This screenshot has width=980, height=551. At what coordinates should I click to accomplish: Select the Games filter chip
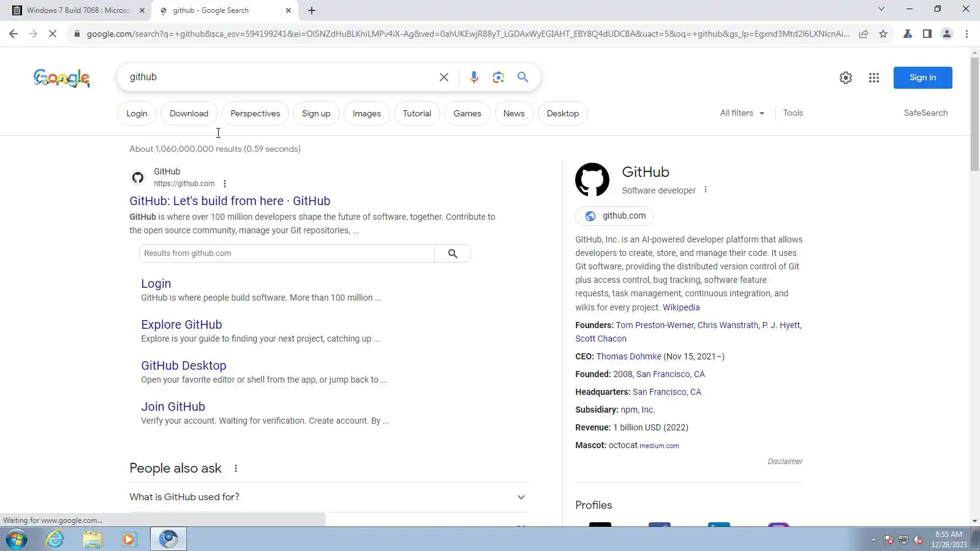[x=467, y=114]
